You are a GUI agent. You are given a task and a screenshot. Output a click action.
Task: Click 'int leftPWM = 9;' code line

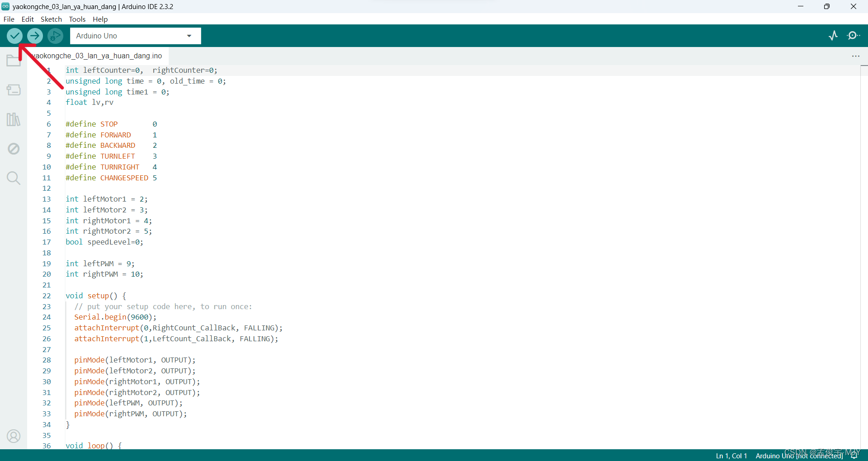[100, 264]
